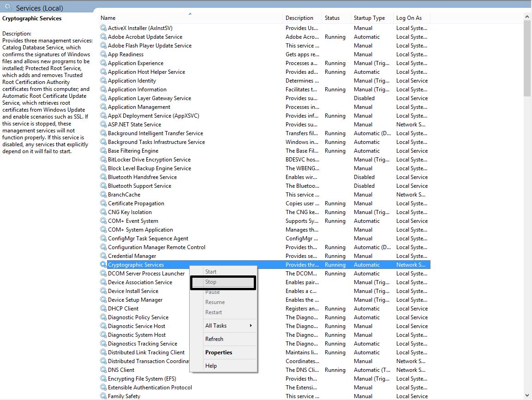Image resolution: width=532 pixels, height=400 pixels.
Task: Click the Cryptographic Services gear icon
Action: pos(103,265)
